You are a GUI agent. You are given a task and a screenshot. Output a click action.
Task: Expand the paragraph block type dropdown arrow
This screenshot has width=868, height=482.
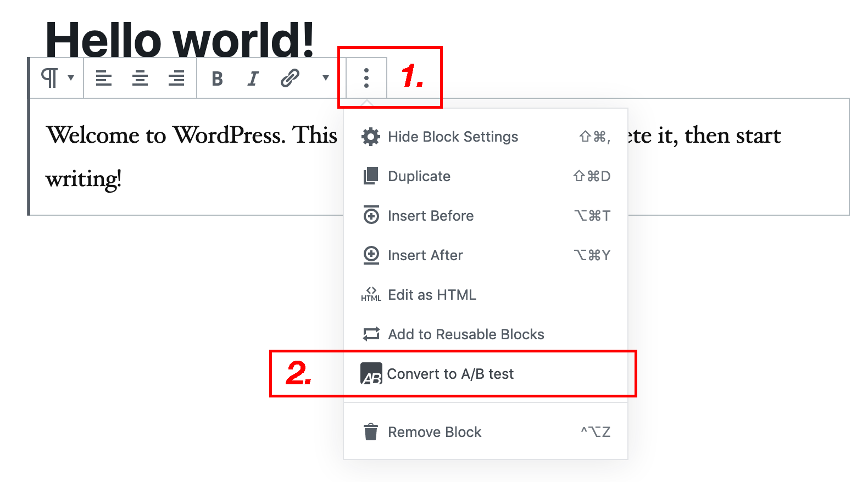click(x=71, y=77)
